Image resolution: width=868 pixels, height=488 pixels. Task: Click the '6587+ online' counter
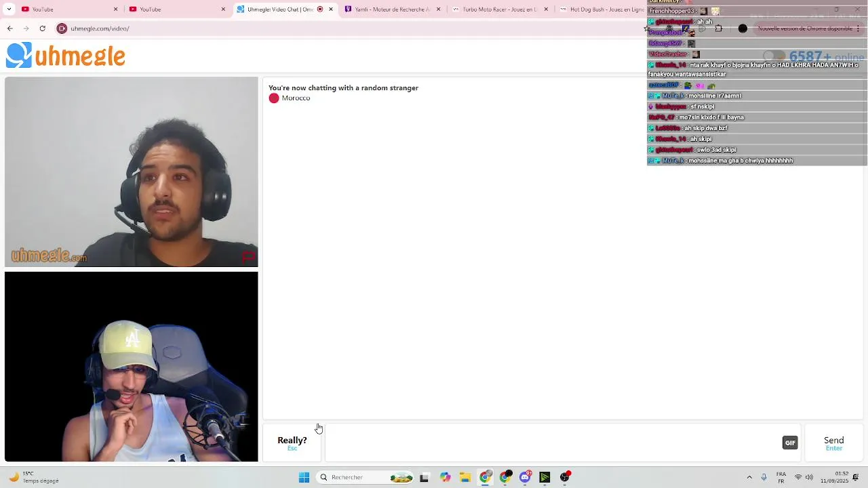(826, 57)
